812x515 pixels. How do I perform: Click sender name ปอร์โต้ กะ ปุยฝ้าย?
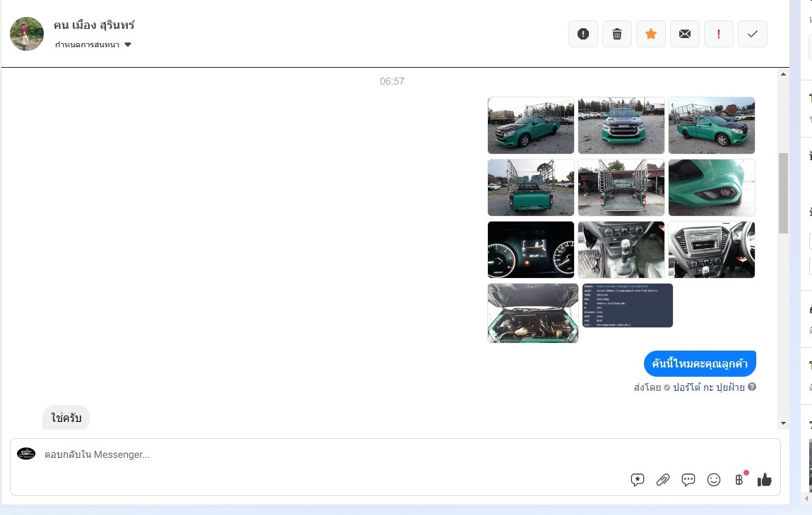(708, 387)
